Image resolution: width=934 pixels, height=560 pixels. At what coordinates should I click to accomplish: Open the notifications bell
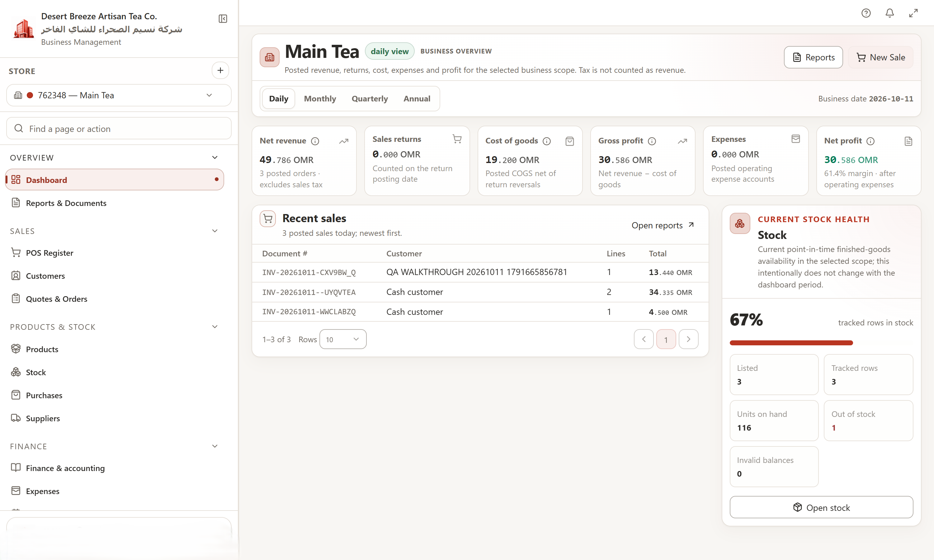(x=890, y=13)
